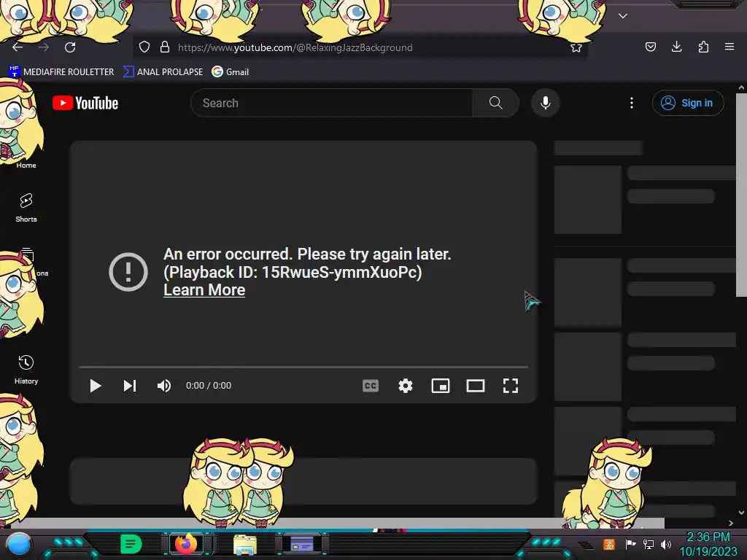Expand the list all tabs chevron

coord(623,16)
